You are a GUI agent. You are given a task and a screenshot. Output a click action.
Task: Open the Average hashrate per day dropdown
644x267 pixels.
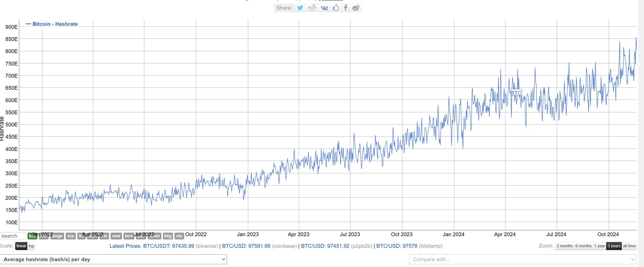(113, 259)
